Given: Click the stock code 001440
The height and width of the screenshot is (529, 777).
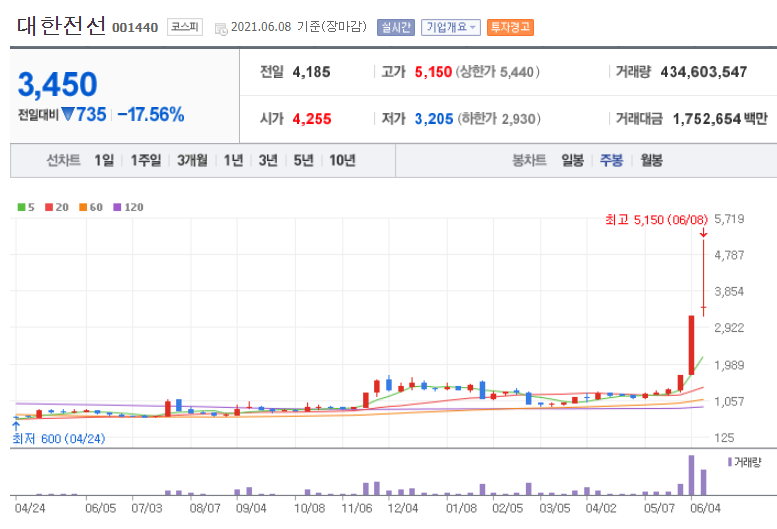Looking at the screenshot, I should (135, 27).
